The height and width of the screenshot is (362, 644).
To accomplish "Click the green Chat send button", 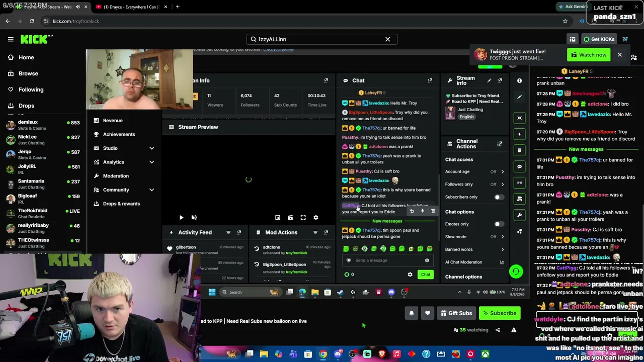I will [426, 275].
